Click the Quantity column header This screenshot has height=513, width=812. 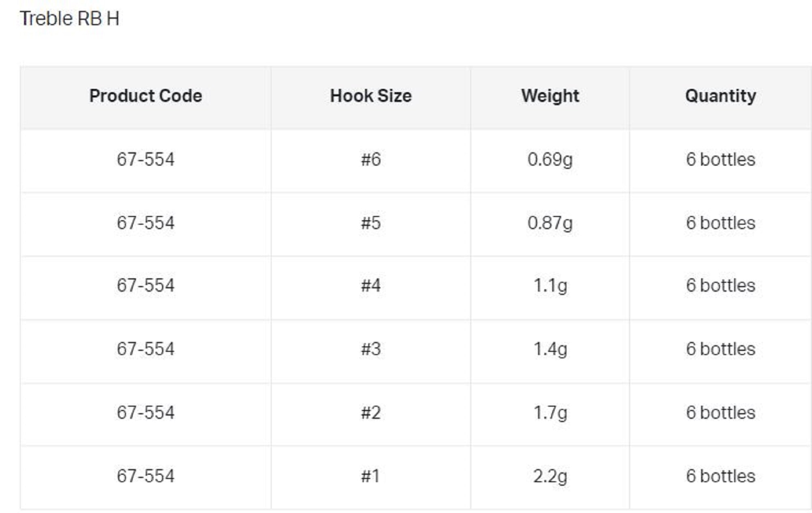click(x=720, y=96)
